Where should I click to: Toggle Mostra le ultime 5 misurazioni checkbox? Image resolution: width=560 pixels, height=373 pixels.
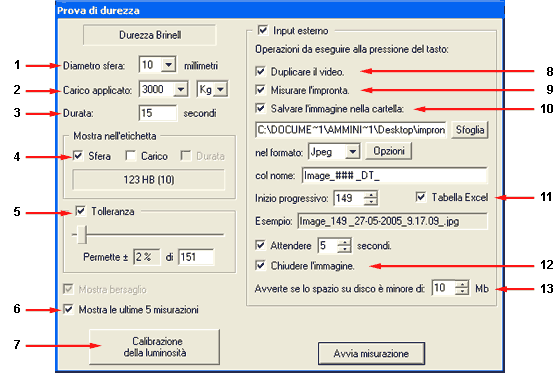68,309
